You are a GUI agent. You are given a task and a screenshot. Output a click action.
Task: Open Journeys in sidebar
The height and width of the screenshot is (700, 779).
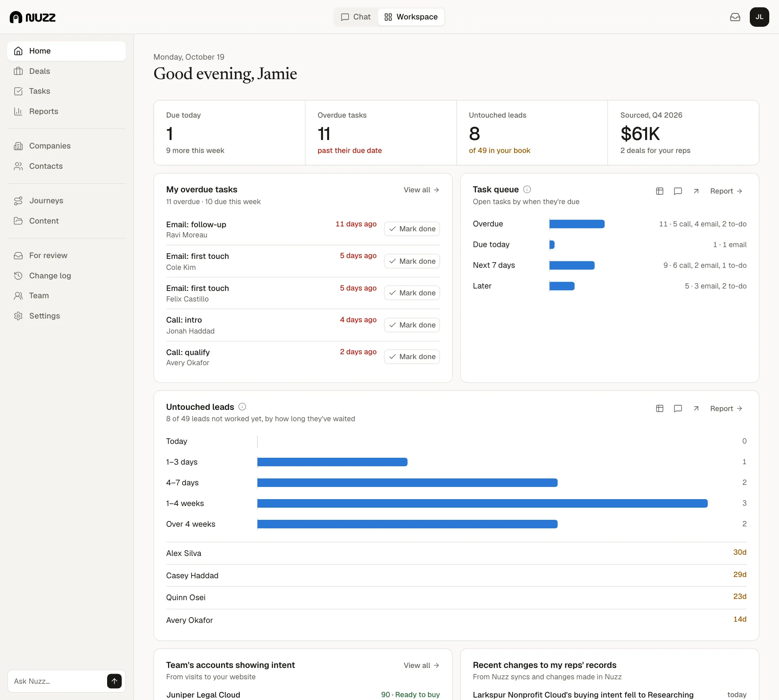67,201
